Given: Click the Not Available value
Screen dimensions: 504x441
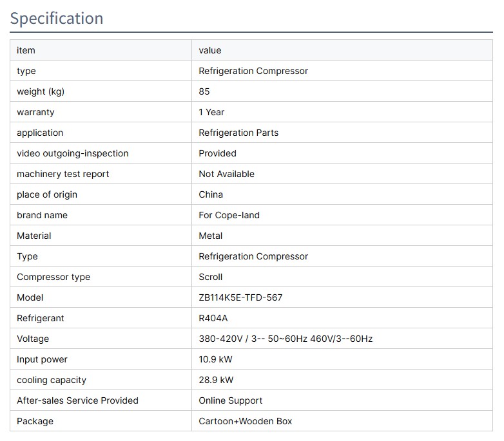Looking at the screenshot, I should (226, 174).
